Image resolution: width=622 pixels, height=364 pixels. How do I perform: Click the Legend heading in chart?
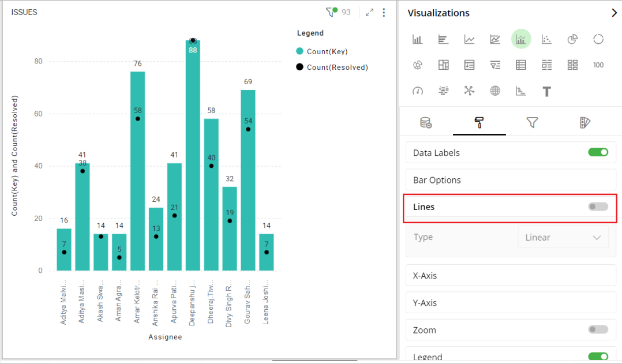pyautogui.click(x=310, y=33)
